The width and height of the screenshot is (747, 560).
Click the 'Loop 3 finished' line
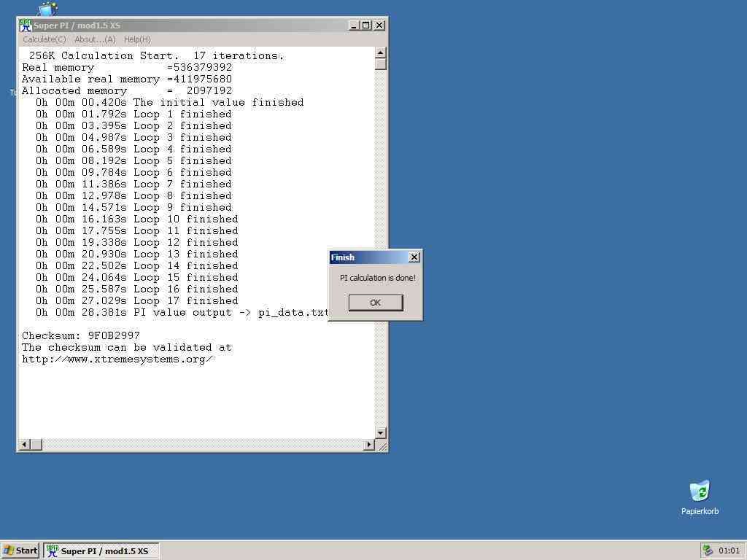click(133, 138)
